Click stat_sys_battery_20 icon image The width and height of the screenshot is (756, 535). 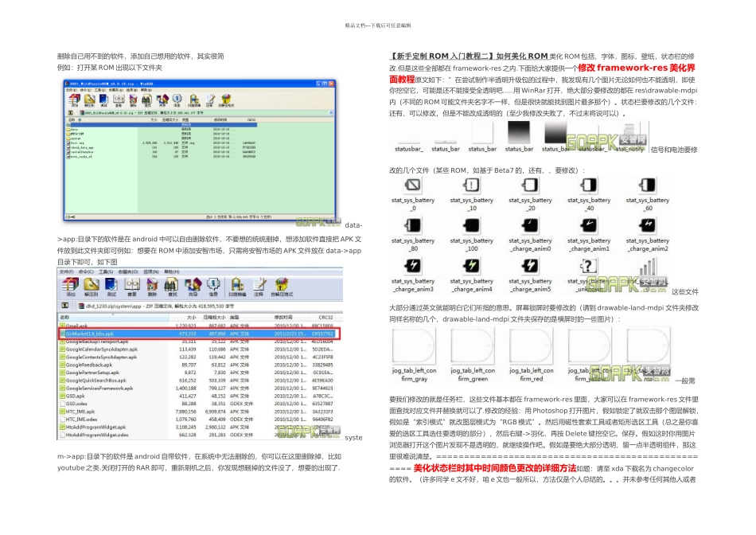pos(530,185)
